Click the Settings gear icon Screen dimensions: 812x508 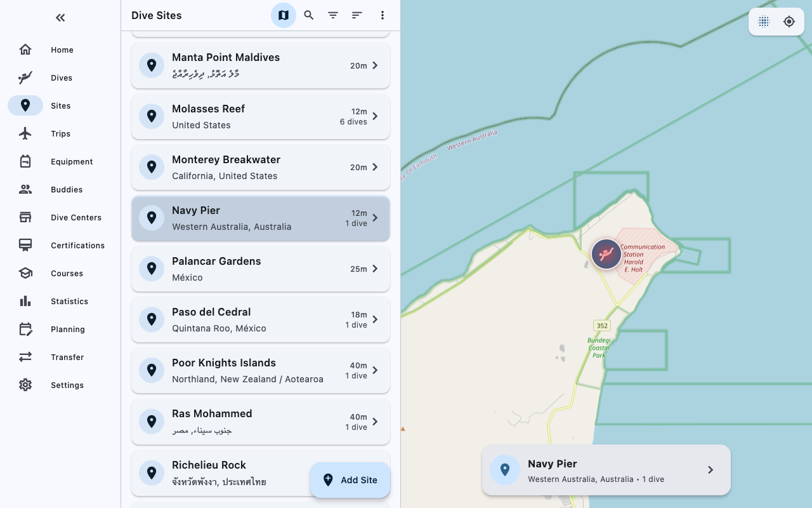point(25,385)
